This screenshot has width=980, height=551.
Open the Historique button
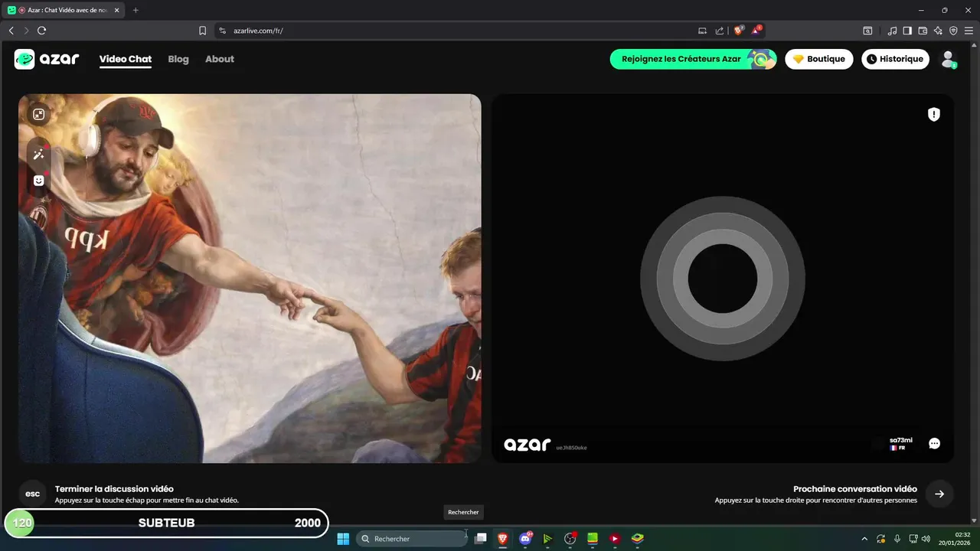pyautogui.click(x=895, y=59)
